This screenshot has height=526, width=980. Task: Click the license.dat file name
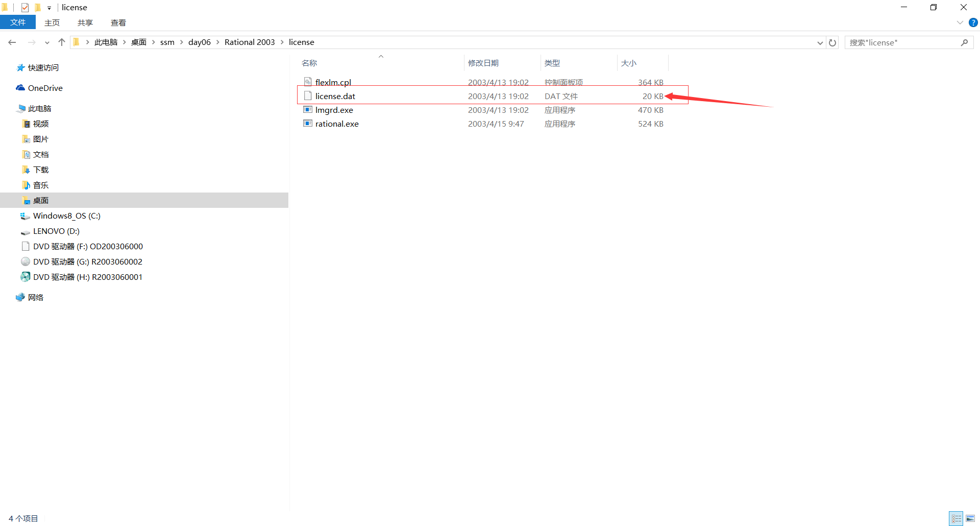(335, 96)
